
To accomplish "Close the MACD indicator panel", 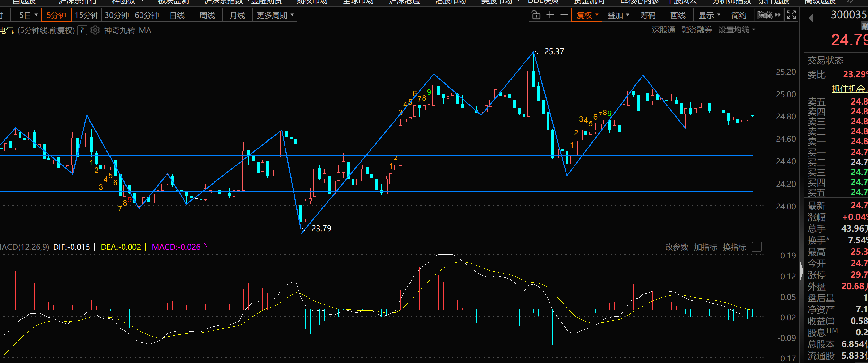I will (x=756, y=247).
